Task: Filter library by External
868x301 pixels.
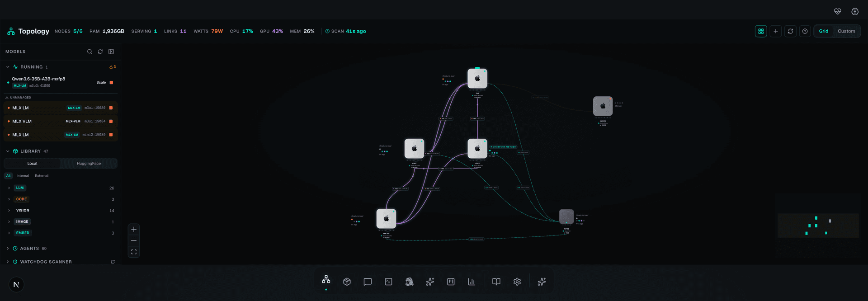Action: click(x=42, y=176)
